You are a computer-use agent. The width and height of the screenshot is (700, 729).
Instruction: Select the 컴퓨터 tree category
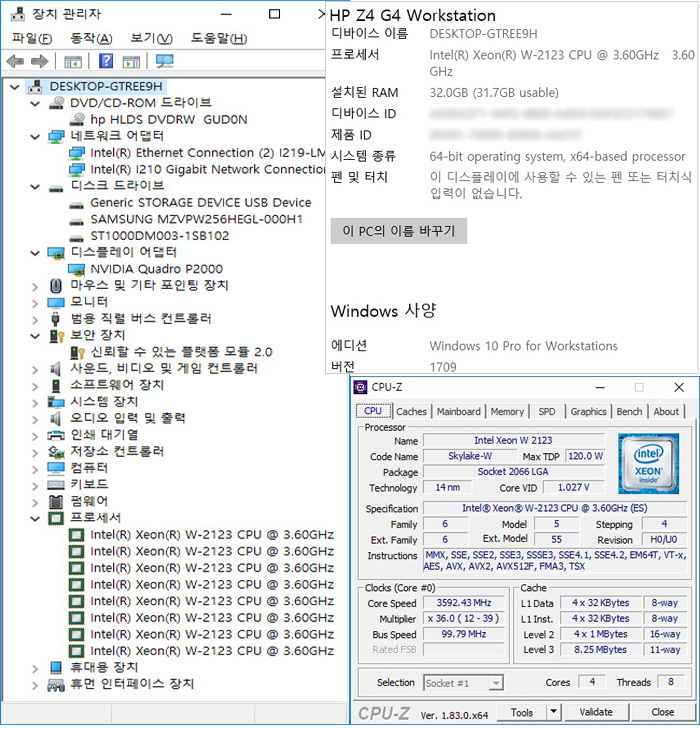click(89, 468)
